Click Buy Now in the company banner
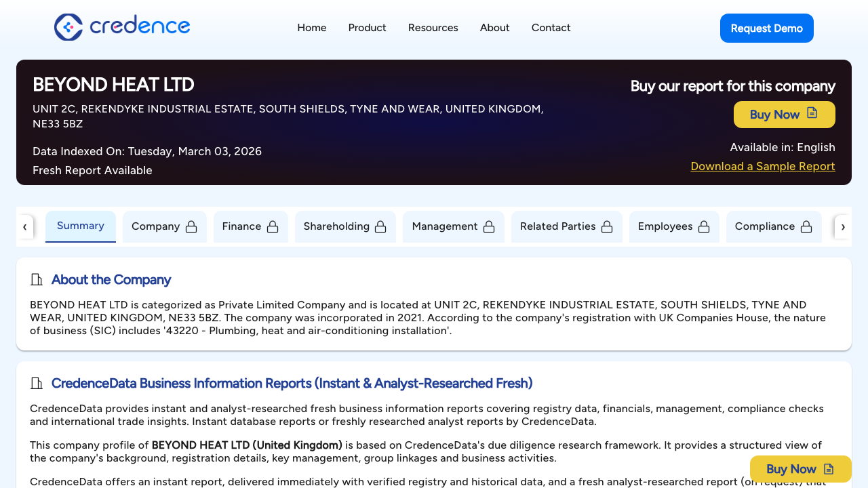The height and width of the screenshot is (488, 868). 775,114
